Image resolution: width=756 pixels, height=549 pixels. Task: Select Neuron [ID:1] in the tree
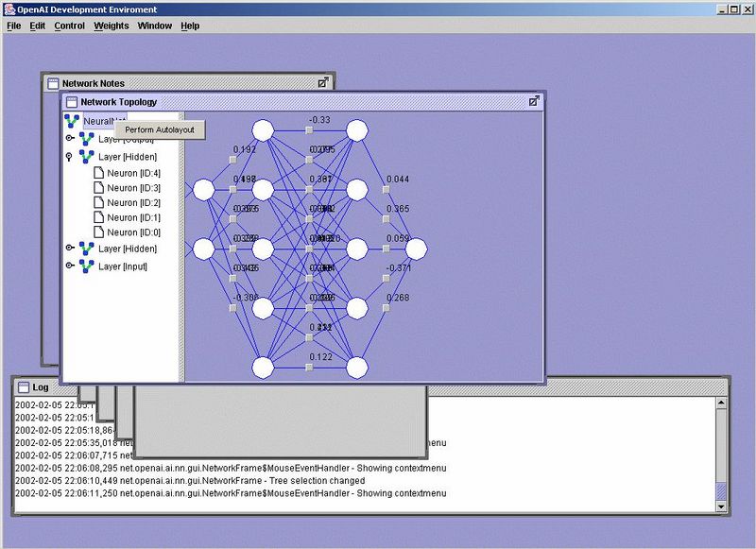[x=133, y=218]
